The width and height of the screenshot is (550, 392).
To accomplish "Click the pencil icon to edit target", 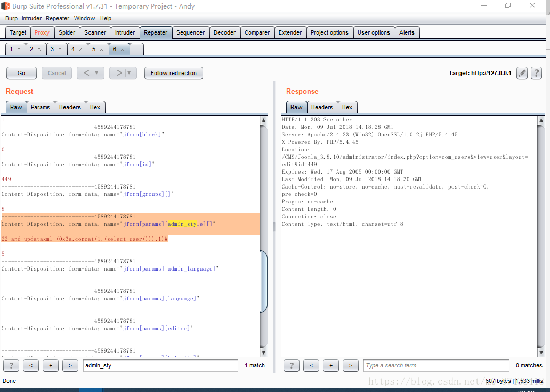I will pyautogui.click(x=522, y=73).
